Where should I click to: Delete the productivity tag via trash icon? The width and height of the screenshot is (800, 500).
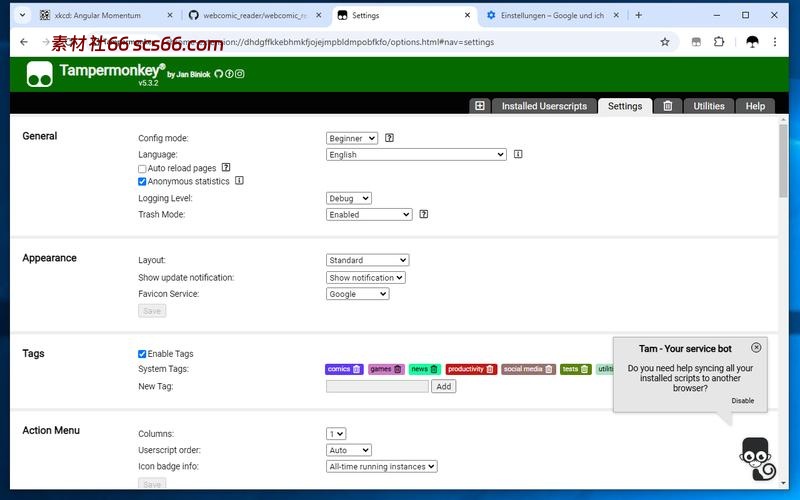coord(491,369)
